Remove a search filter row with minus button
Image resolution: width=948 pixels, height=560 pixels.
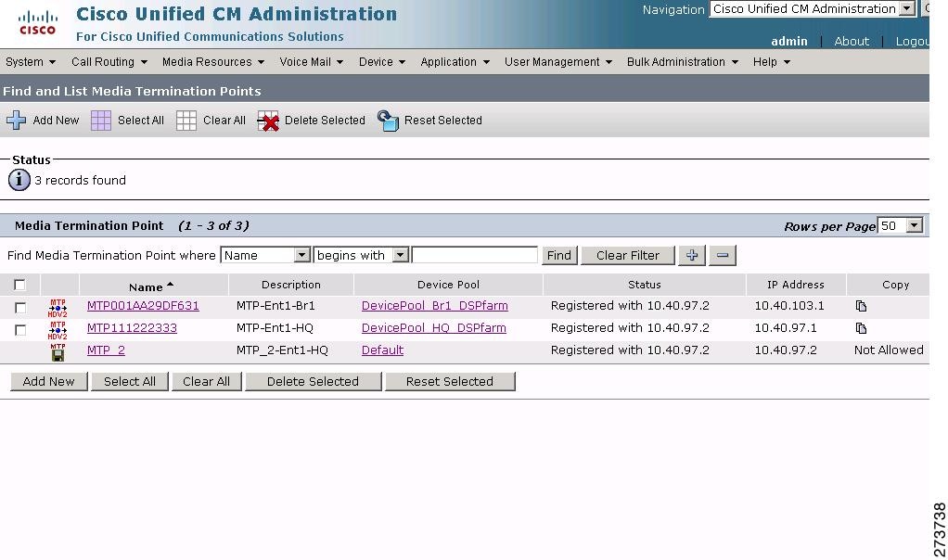click(x=723, y=256)
